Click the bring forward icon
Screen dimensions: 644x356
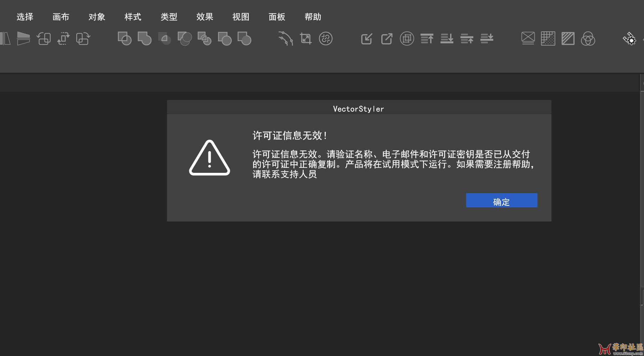pos(467,38)
